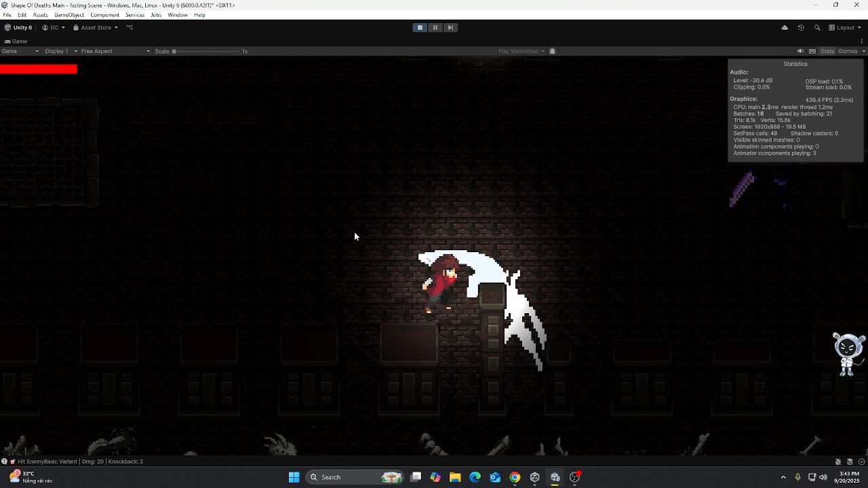Open the Unity 6 version button
This screenshot has height=488, width=868.
coord(18,28)
